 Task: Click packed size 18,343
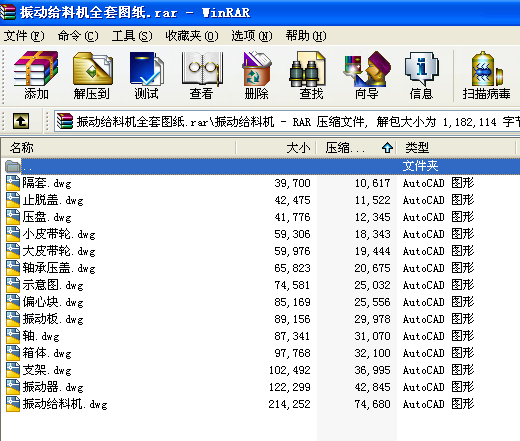coord(372,234)
